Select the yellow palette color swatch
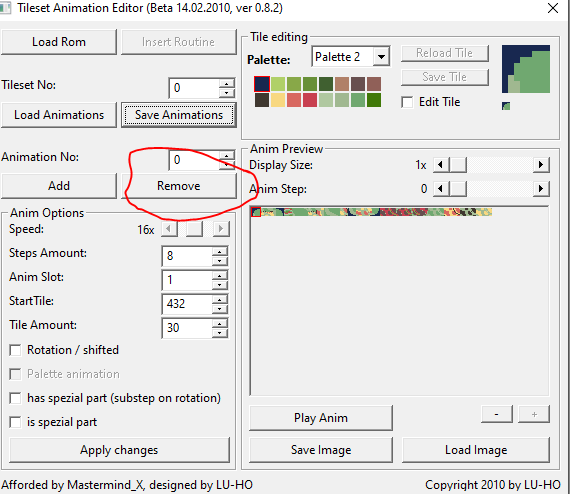 [x=278, y=100]
